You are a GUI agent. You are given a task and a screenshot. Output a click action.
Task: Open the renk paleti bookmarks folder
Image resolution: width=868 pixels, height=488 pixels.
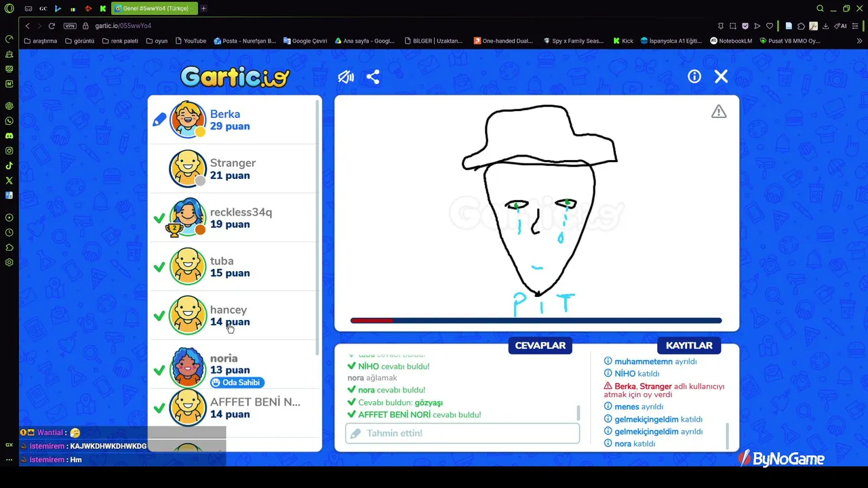[120, 41]
